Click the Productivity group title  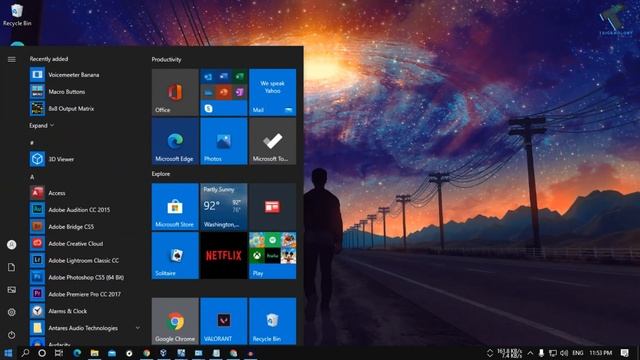167,60
